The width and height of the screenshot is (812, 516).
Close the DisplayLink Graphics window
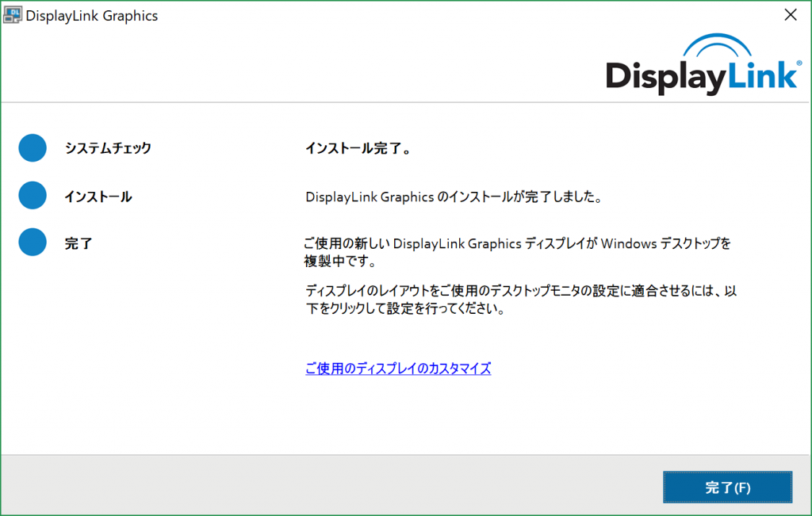click(x=791, y=15)
